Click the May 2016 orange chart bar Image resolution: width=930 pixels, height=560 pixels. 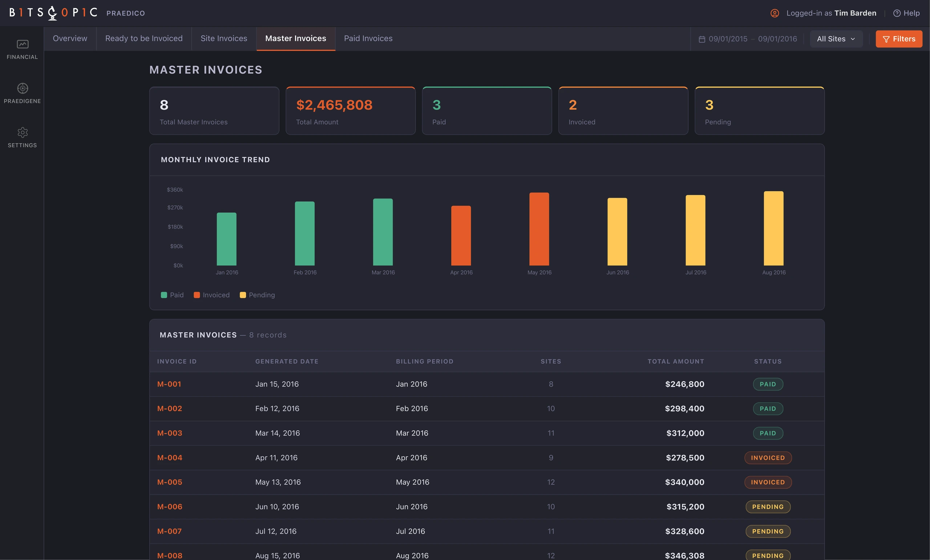539,229
